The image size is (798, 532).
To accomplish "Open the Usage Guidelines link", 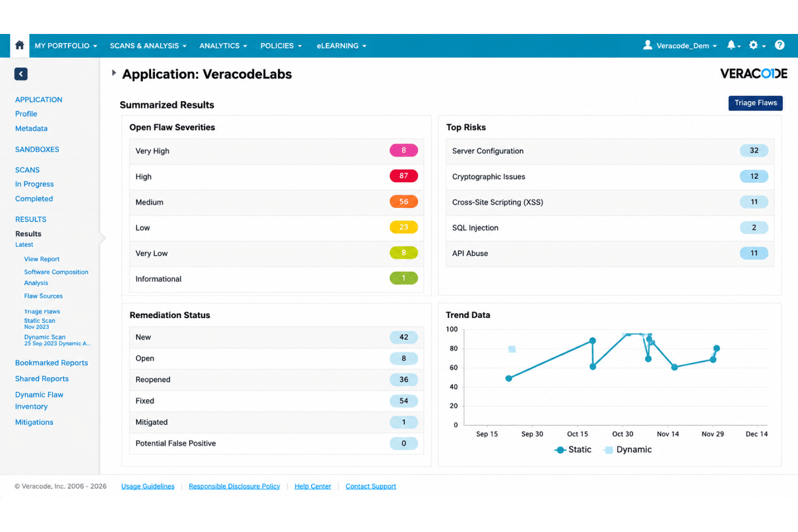I will (x=148, y=486).
